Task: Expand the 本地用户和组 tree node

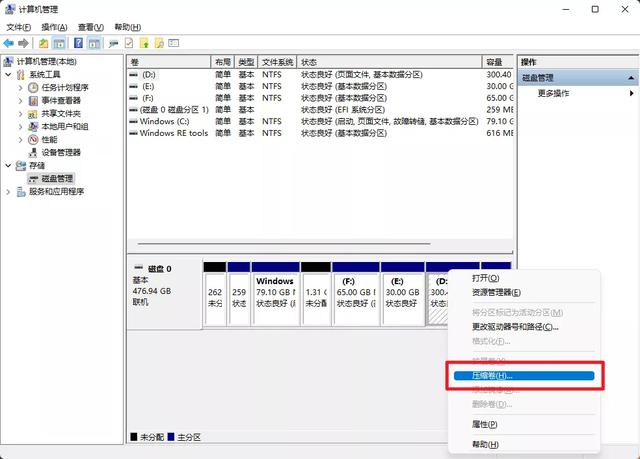Action: pos(20,127)
